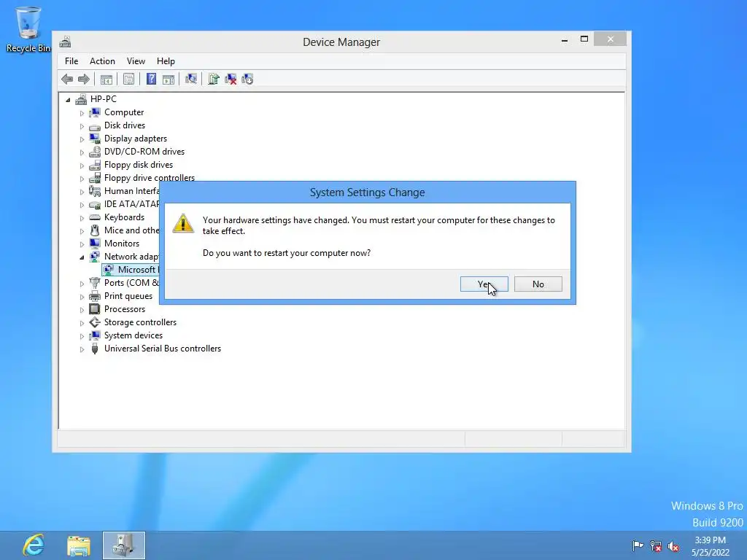
Task: Maximize the Device Manager window
Action: pyautogui.click(x=584, y=39)
